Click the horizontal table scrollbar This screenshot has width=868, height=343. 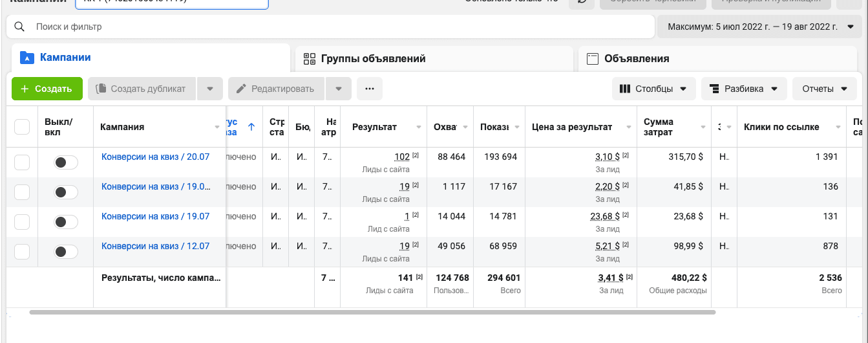point(372,312)
